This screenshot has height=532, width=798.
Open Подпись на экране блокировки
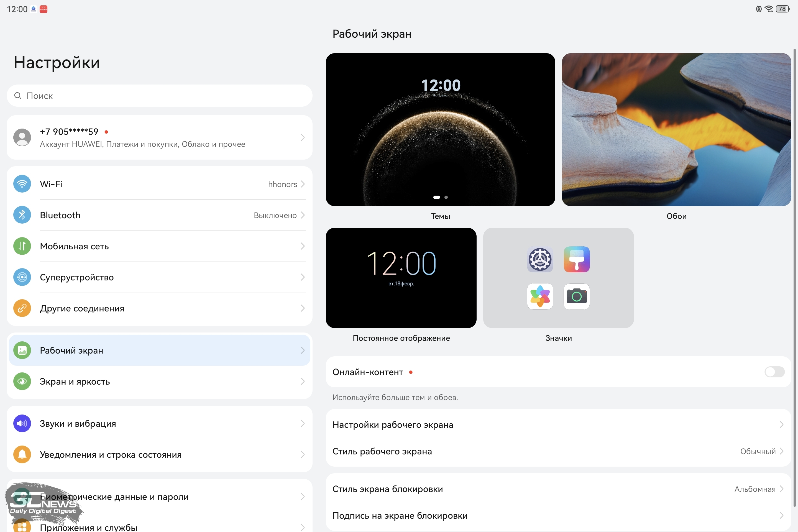tap(559, 515)
